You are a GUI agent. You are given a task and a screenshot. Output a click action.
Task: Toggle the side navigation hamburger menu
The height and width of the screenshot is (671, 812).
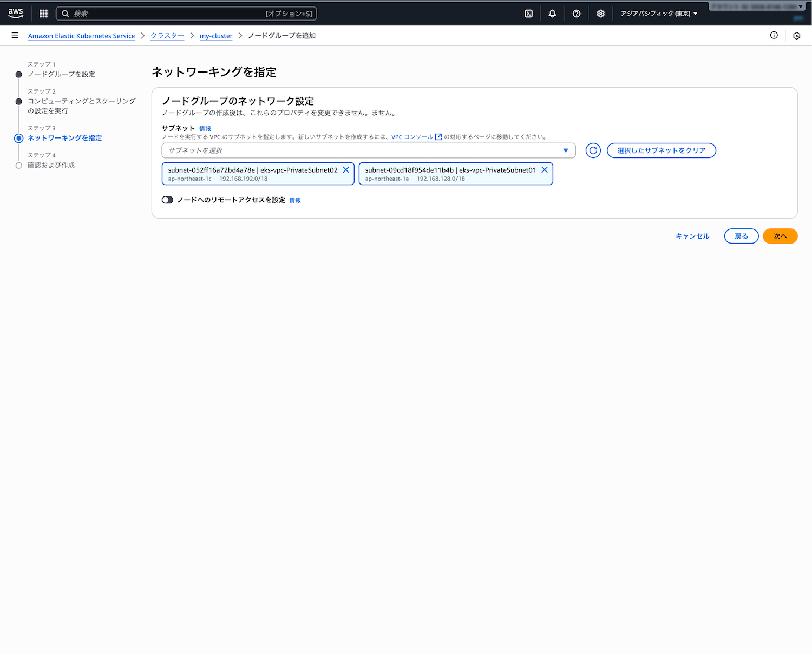coord(15,36)
